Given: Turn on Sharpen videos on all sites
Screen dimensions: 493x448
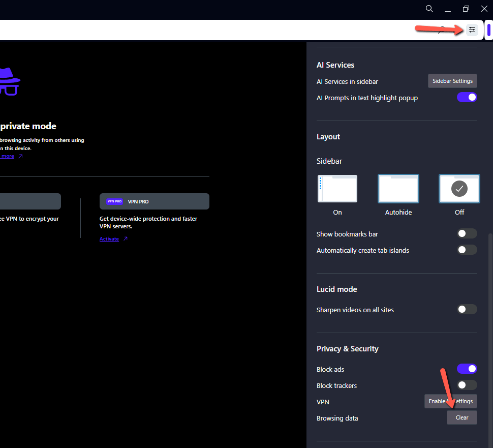Looking at the screenshot, I should coord(466,309).
